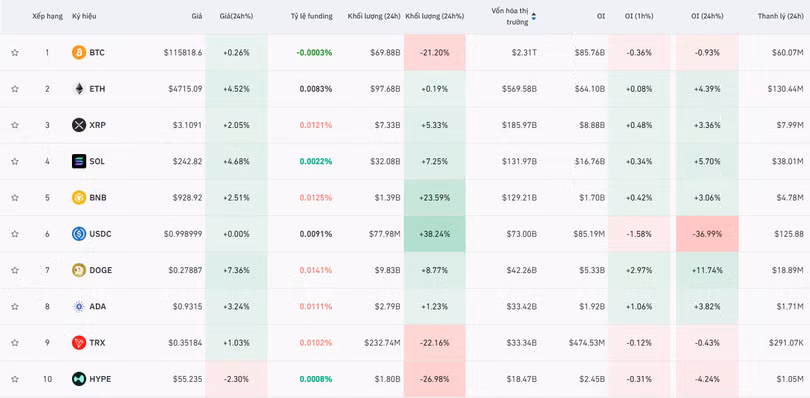
Task: Click the XRP coin logo
Action: pos(79,125)
